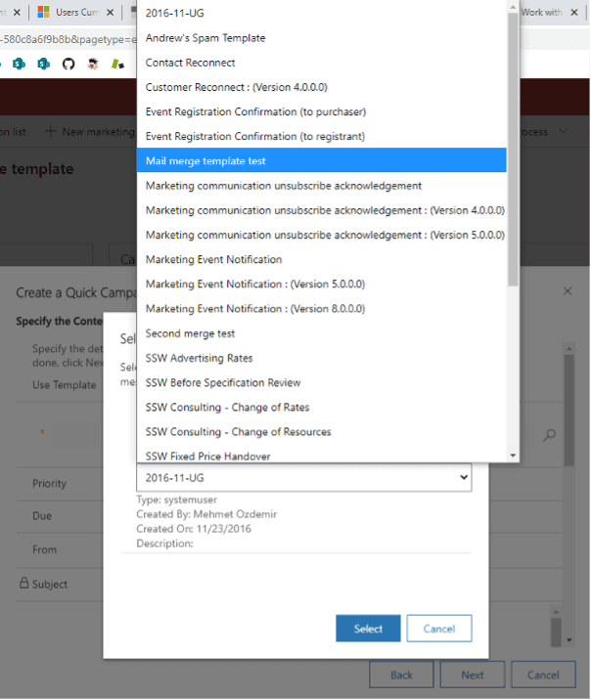
Task: Click the lock icon beside Subject
Action: coord(23,584)
